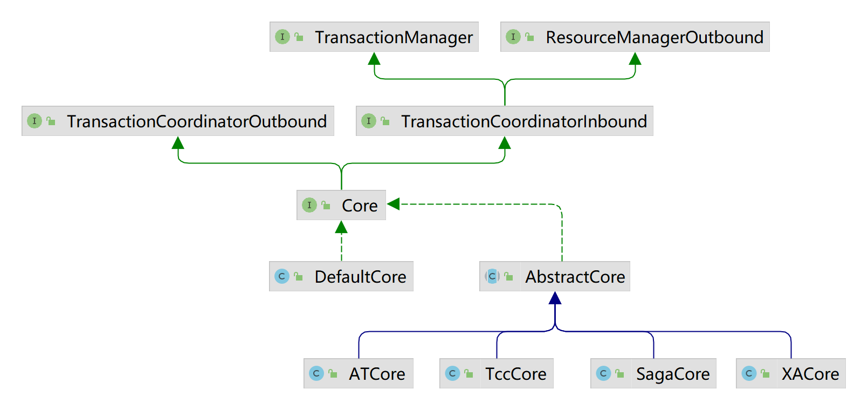
Task: Click the interface icon on the Core node
Action: point(309,205)
